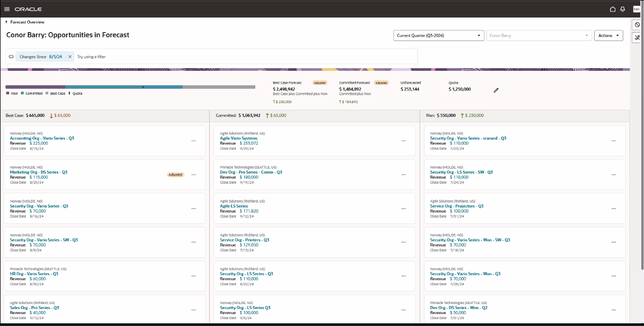Image resolution: width=644 pixels, height=326 pixels.
Task: Open the Conor Barry user dropdown
Action: (x=539, y=36)
